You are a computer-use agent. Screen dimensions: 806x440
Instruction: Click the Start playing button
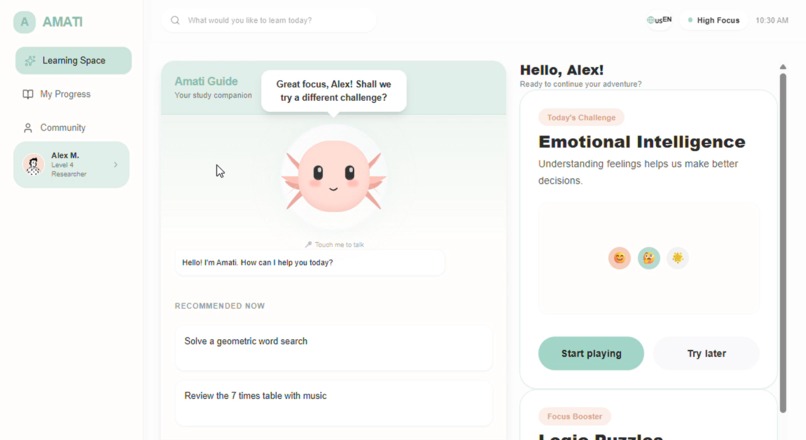[x=591, y=354]
